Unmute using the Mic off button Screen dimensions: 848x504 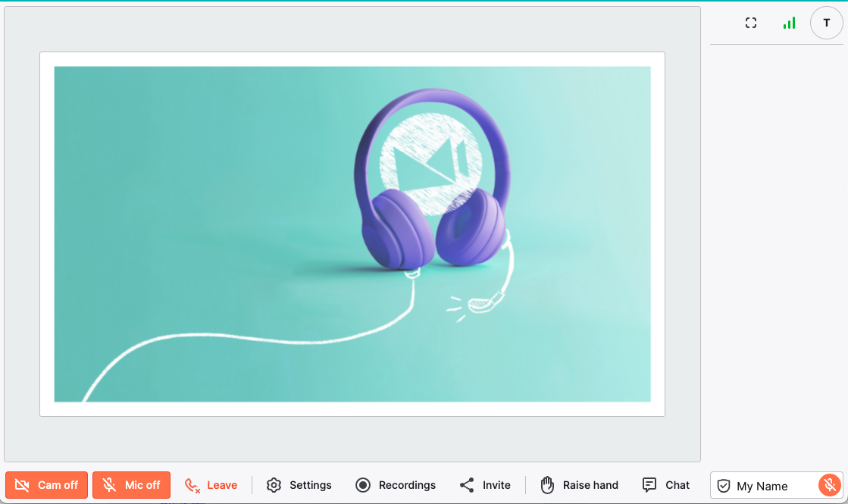pyautogui.click(x=131, y=485)
